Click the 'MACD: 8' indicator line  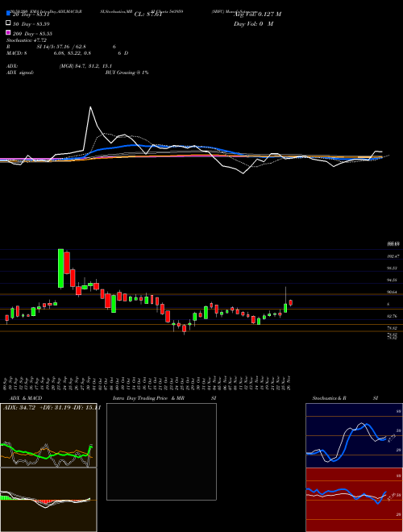17,53
